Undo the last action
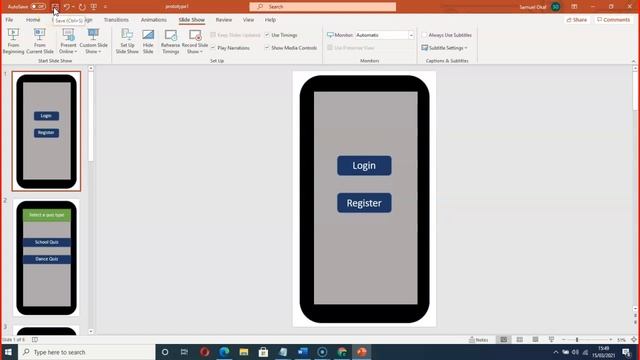640x360 pixels. click(x=67, y=7)
